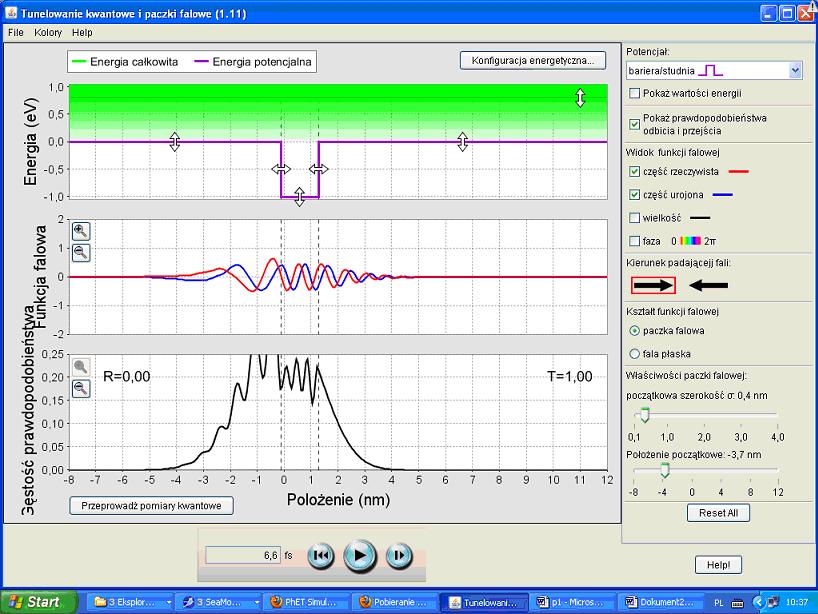Select fala płaska radio button
818x614 pixels.
[x=634, y=354]
